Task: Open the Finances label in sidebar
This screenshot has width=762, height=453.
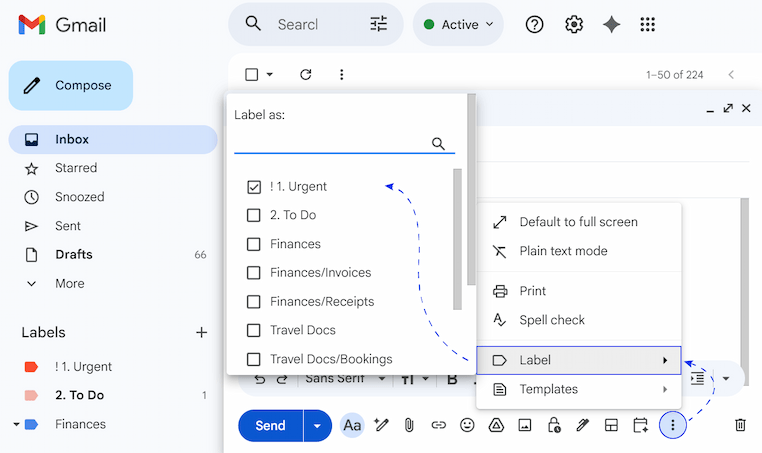Action: click(80, 424)
